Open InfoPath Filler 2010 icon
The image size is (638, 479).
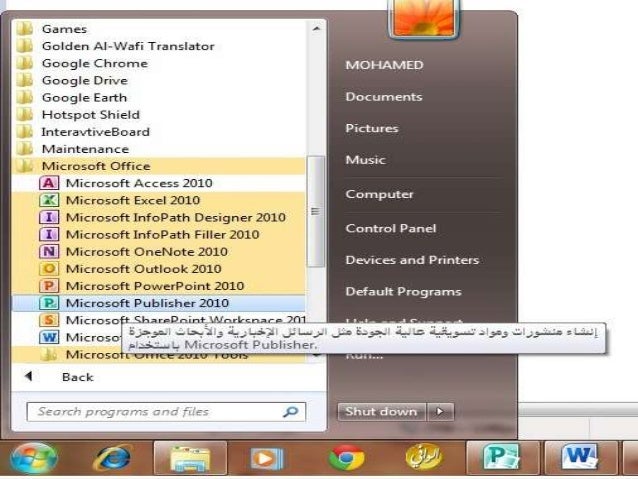[x=49, y=234]
